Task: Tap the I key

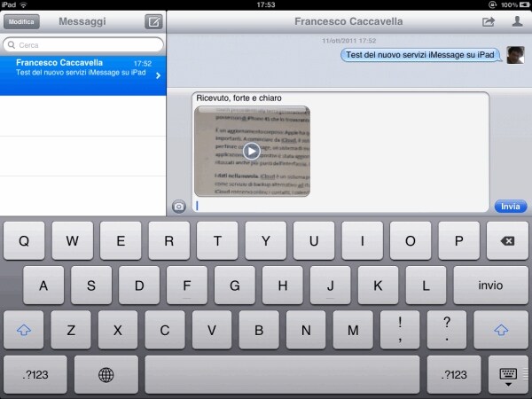Action: click(363, 241)
